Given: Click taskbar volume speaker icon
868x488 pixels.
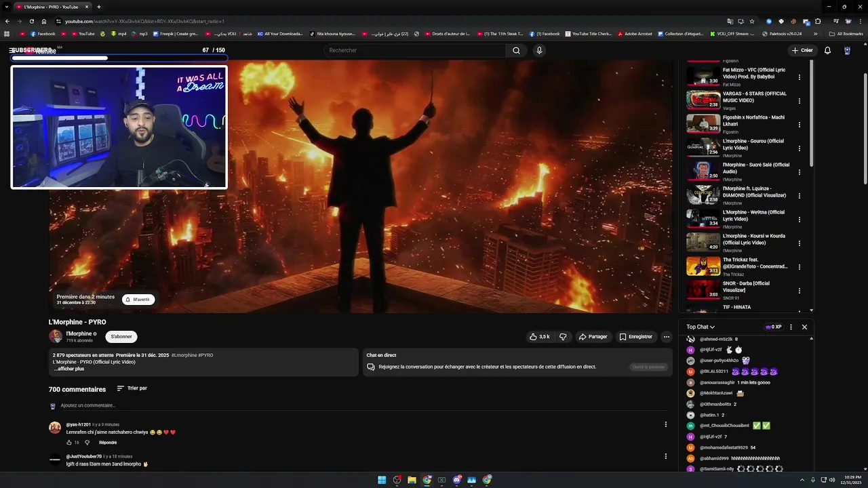Looking at the screenshot, I should tap(832, 480).
